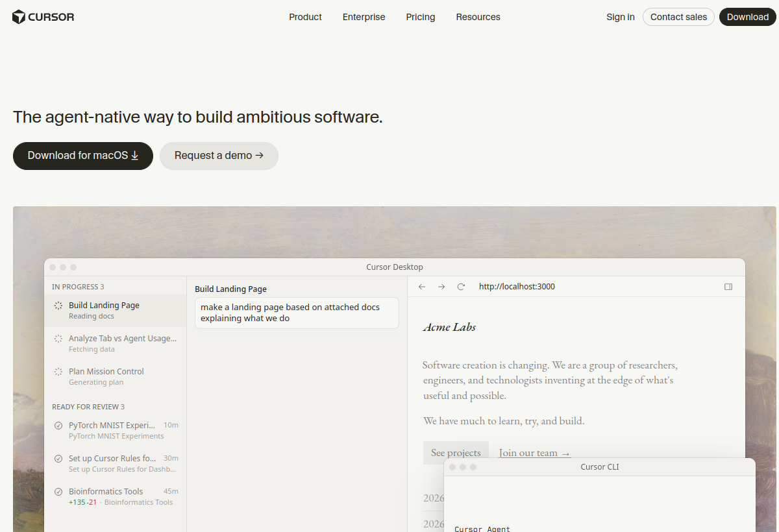Select the Build Landing Page task
The width and height of the screenshot is (779, 532).
[x=116, y=310]
